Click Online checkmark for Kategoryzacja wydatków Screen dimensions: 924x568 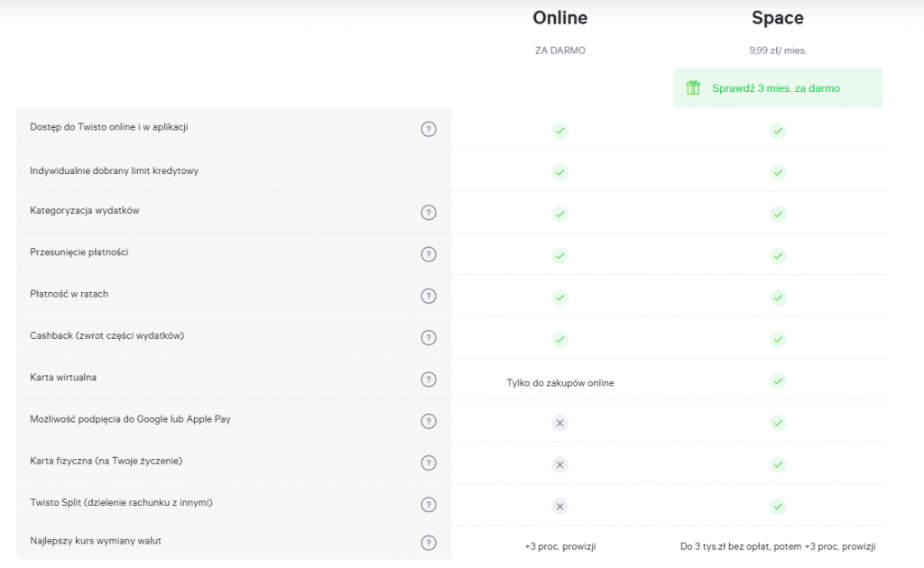tap(559, 215)
